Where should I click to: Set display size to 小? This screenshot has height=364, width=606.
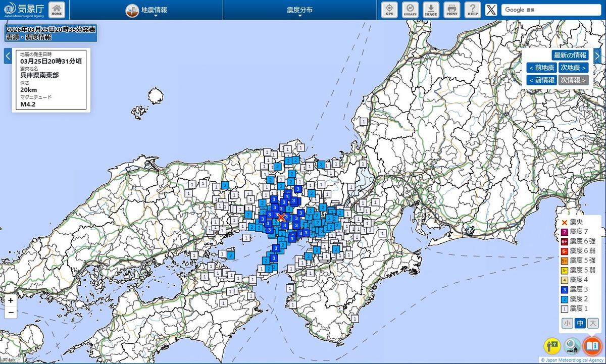tap(567, 323)
